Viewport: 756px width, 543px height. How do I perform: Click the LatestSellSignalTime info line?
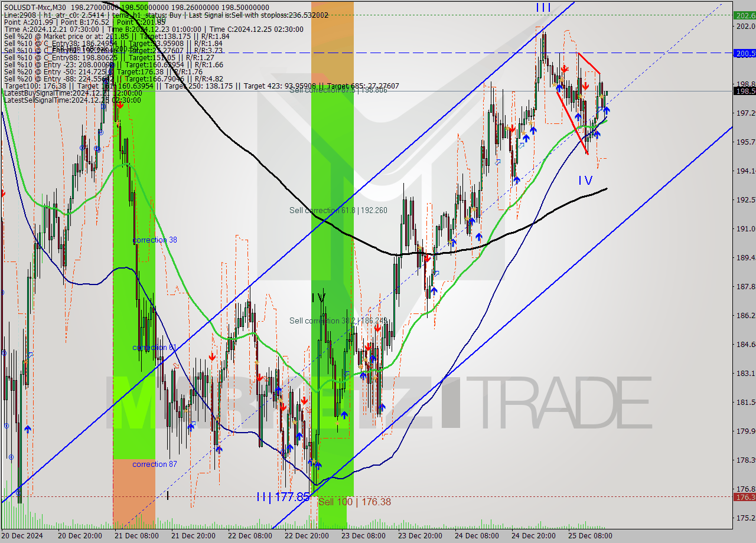pyautogui.click(x=72, y=100)
